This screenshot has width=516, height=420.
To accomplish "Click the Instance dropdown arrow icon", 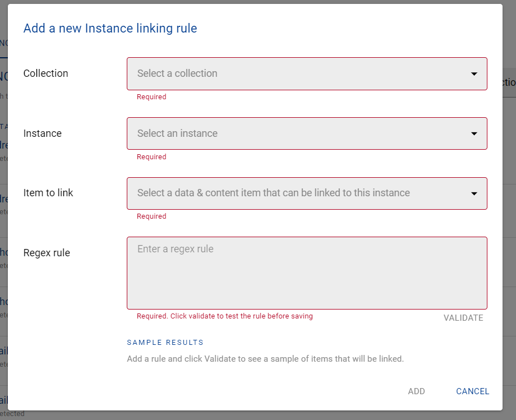I will pos(474,134).
